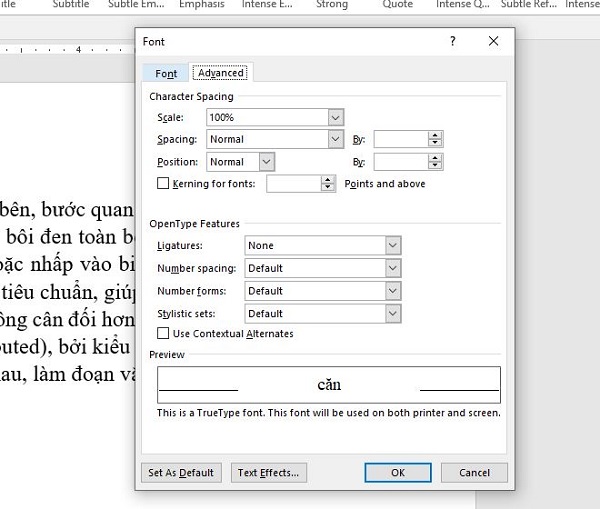Toggle Use Contextual Alternates checkbox

(x=164, y=333)
